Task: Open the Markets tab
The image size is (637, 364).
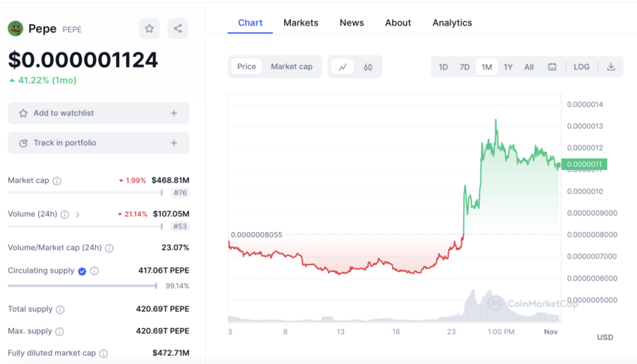Action: (301, 22)
